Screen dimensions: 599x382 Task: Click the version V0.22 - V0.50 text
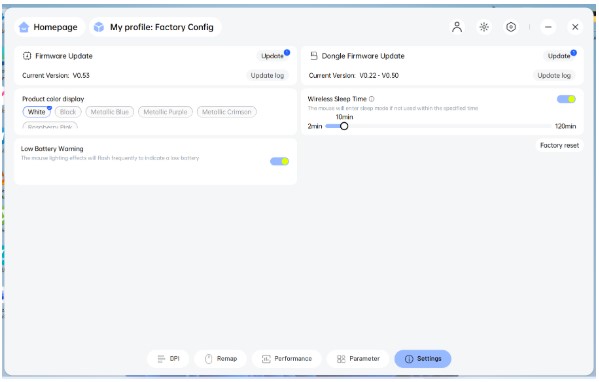tap(379, 76)
